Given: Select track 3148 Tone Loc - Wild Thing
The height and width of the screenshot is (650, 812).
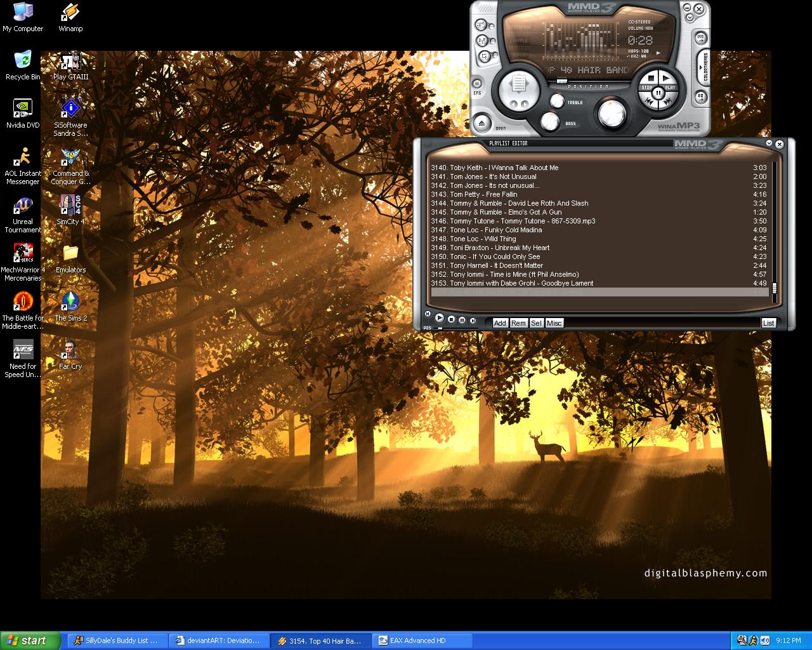Looking at the screenshot, I should click(x=599, y=239).
